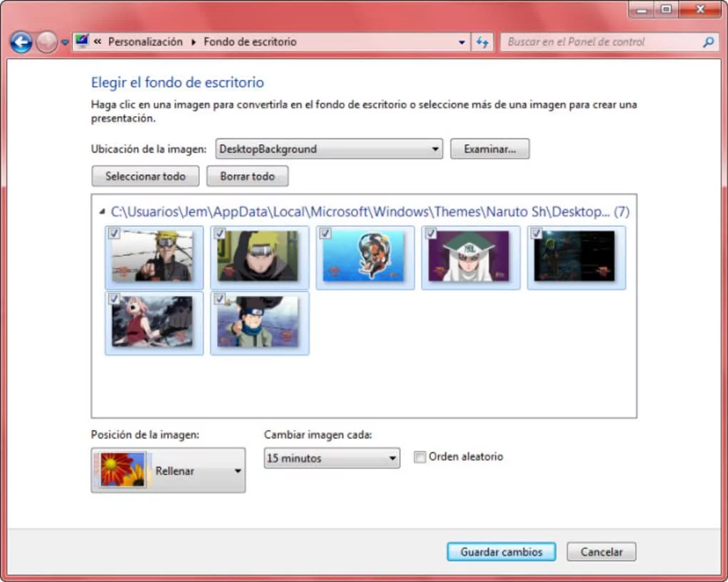Click Guardar cambios button
The image size is (728, 582).
coord(502,552)
